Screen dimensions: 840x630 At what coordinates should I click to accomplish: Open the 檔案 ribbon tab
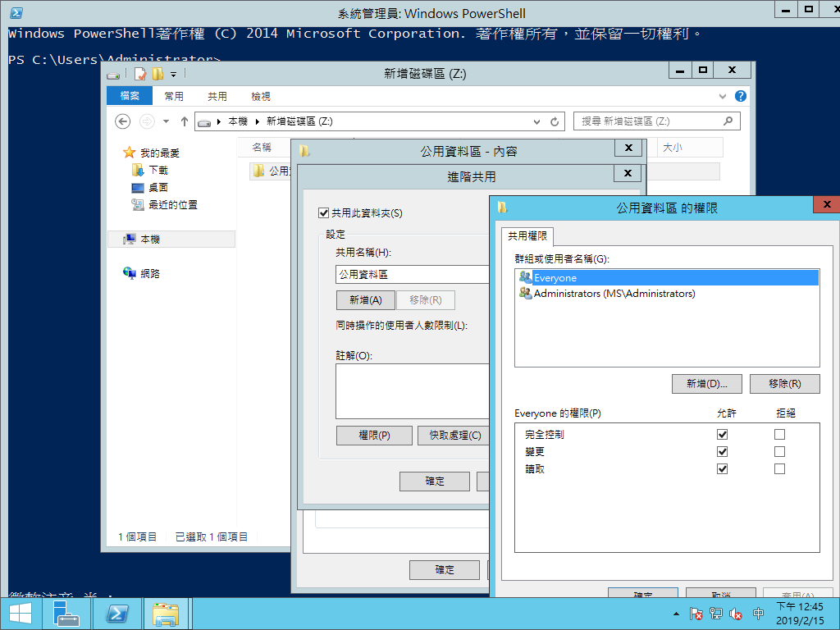[130, 96]
